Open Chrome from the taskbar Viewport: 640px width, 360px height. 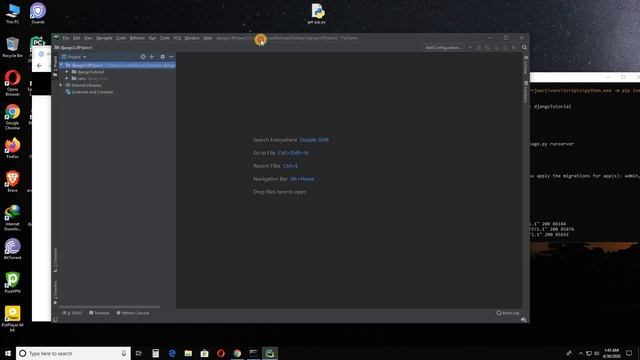[x=237, y=353]
